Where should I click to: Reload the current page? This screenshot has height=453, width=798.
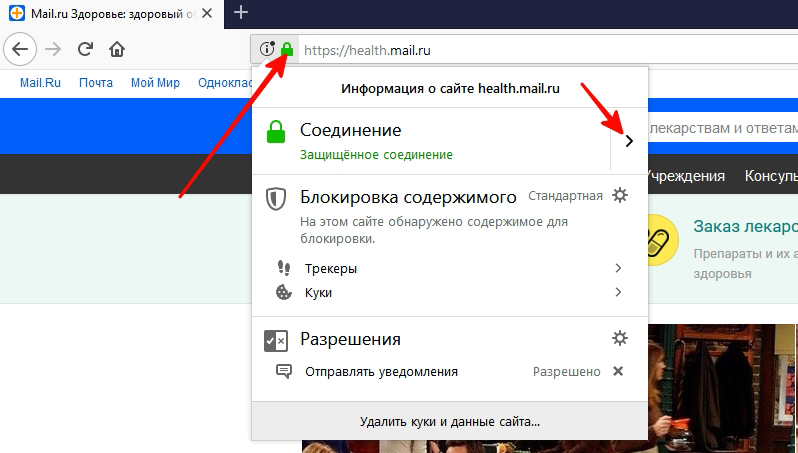pyautogui.click(x=85, y=49)
